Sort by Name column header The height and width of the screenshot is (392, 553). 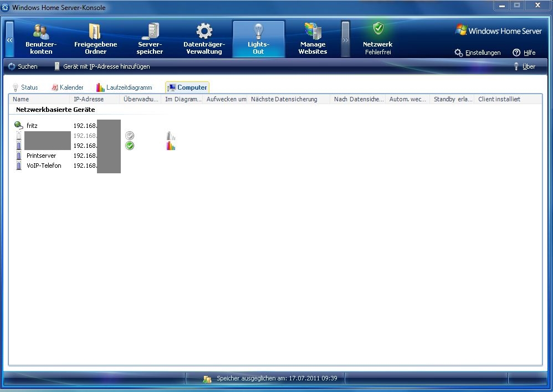(x=39, y=99)
